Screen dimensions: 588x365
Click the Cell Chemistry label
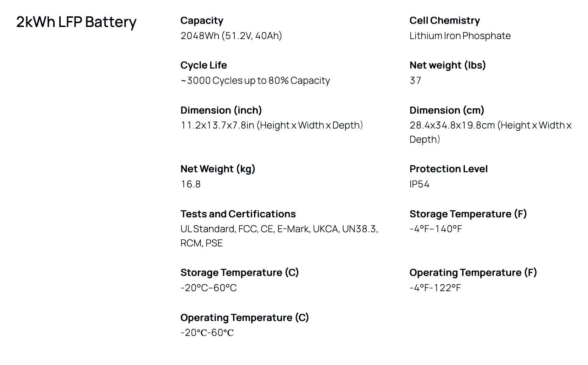(x=444, y=21)
